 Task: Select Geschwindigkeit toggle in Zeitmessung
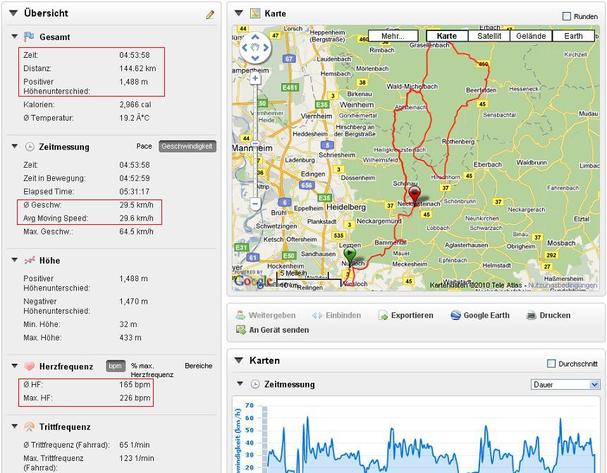(x=187, y=146)
